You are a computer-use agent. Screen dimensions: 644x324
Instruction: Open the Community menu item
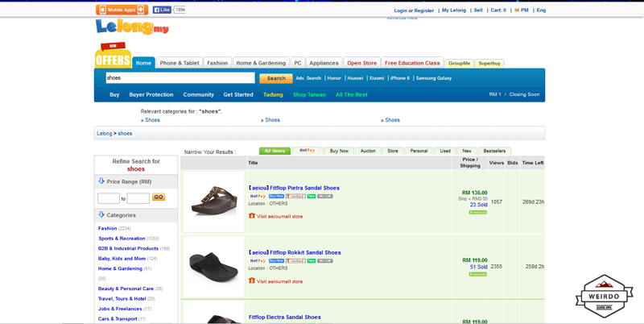tap(199, 94)
